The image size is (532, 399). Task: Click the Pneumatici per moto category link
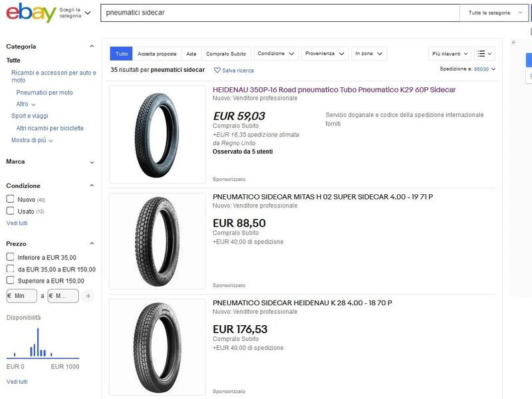pyautogui.click(x=45, y=92)
